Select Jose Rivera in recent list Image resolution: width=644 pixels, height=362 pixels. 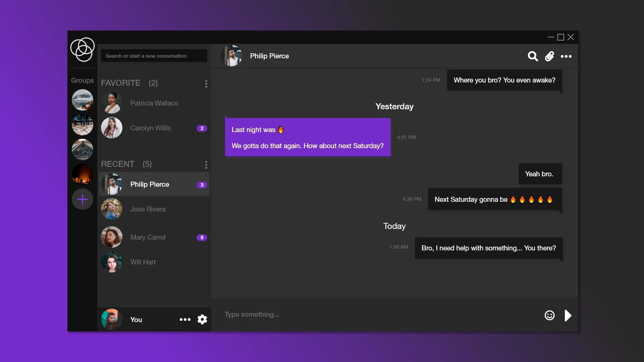tap(154, 209)
